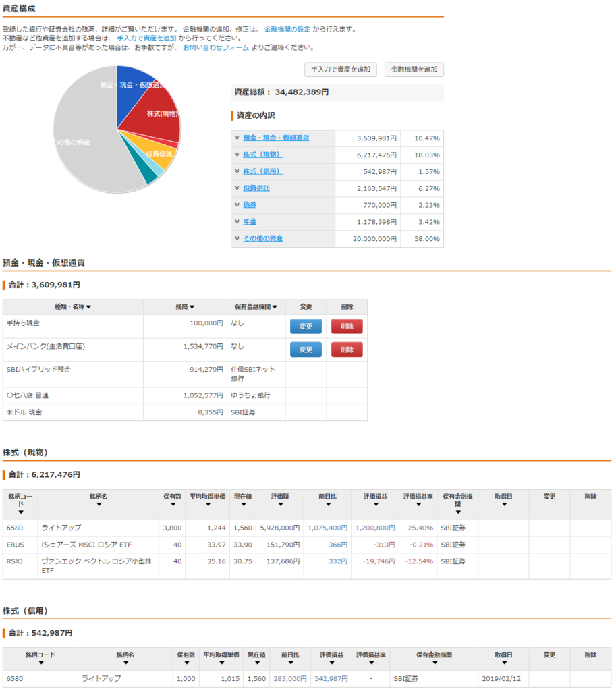Open the 年金 breakdown link
Screen dimensions: 616x691
(x=250, y=221)
